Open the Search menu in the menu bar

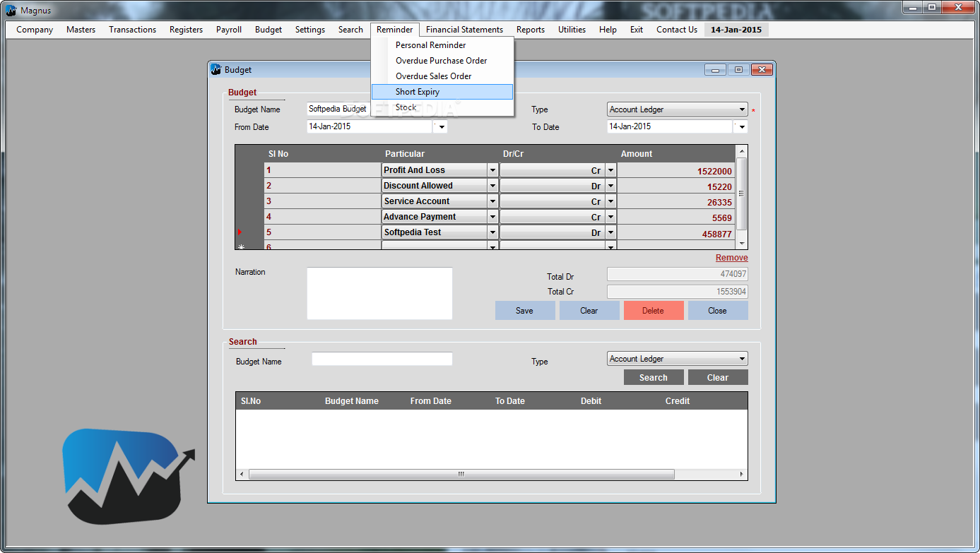point(350,30)
